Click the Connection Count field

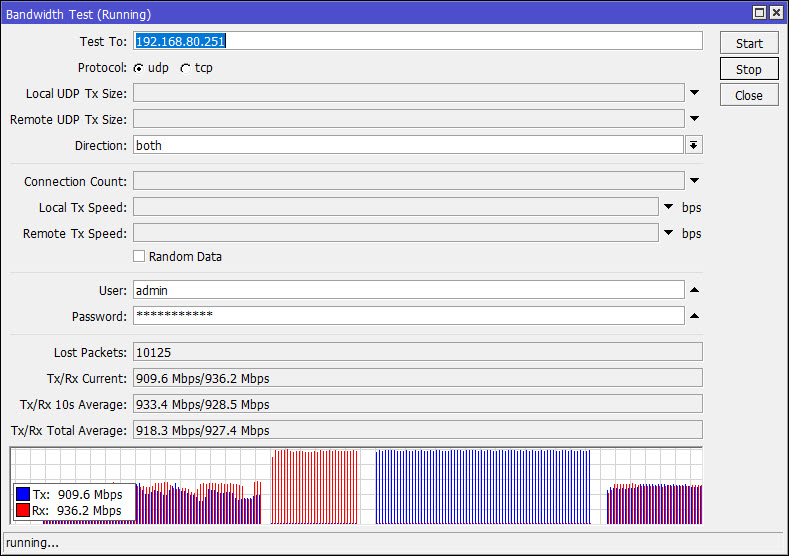click(x=409, y=181)
